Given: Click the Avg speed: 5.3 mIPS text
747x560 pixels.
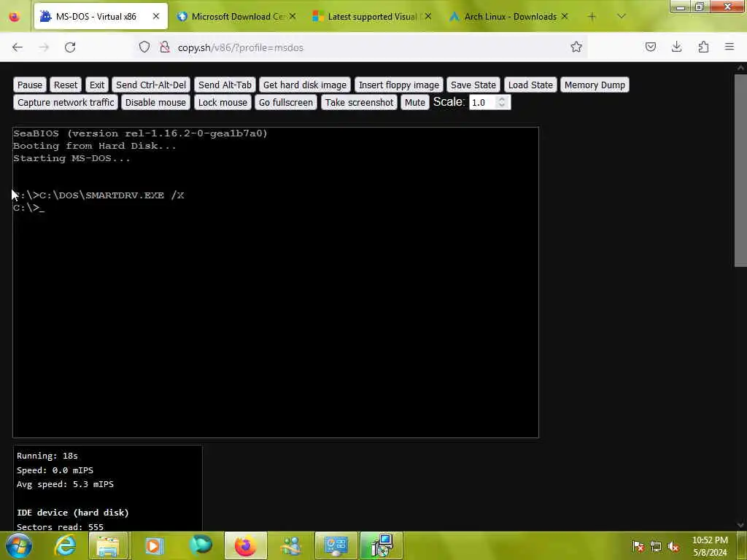Looking at the screenshot, I should pos(65,484).
